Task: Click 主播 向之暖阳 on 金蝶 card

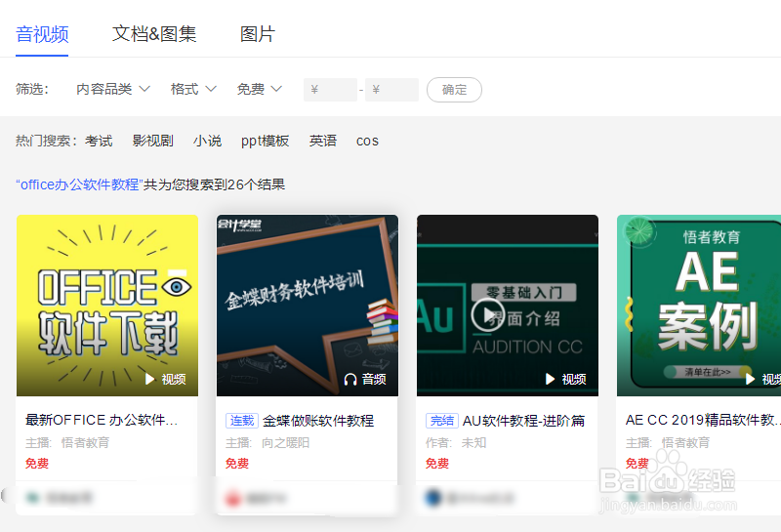Action: point(267,442)
